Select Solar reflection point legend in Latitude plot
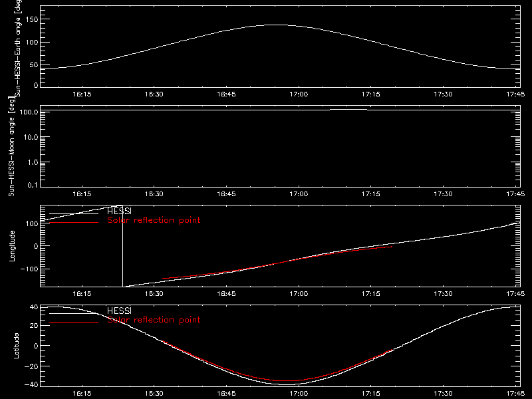This screenshot has width=532, height=399. click(154, 320)
